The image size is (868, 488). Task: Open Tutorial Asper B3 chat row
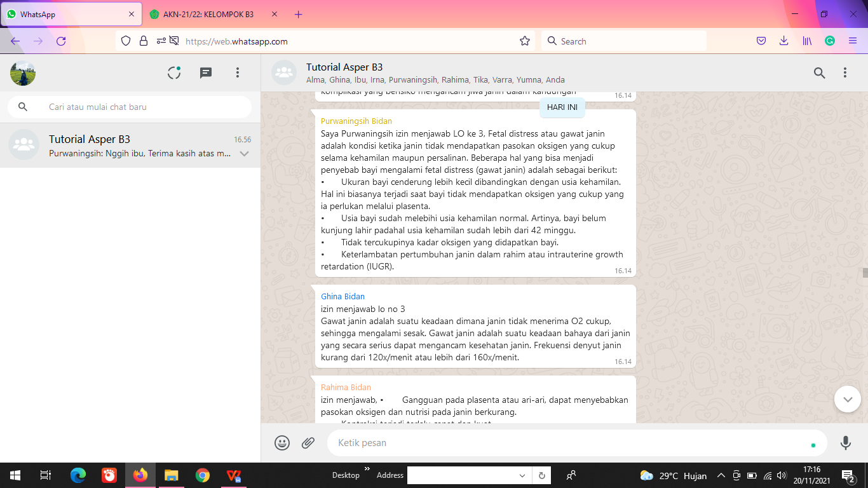pos(130,146)
